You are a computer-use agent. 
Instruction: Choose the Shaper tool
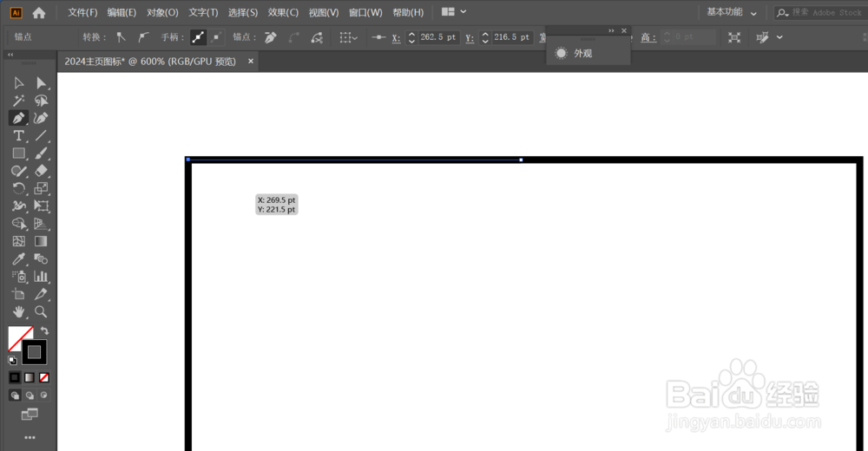[18, 171]
